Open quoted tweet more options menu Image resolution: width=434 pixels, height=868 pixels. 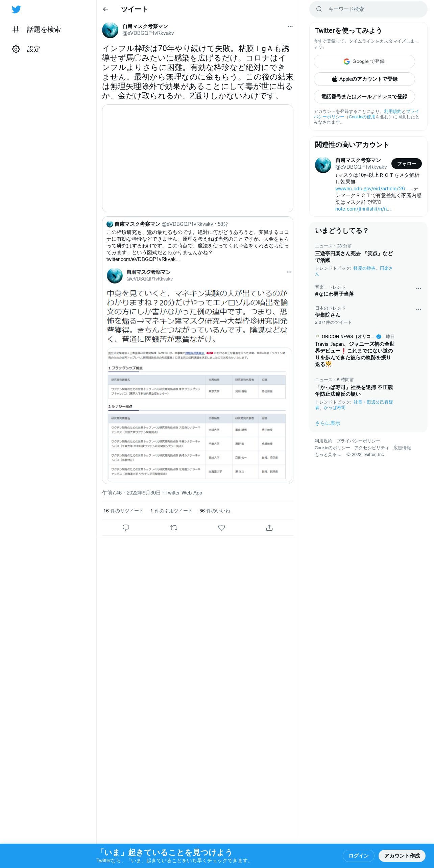[x=289, y=272]
